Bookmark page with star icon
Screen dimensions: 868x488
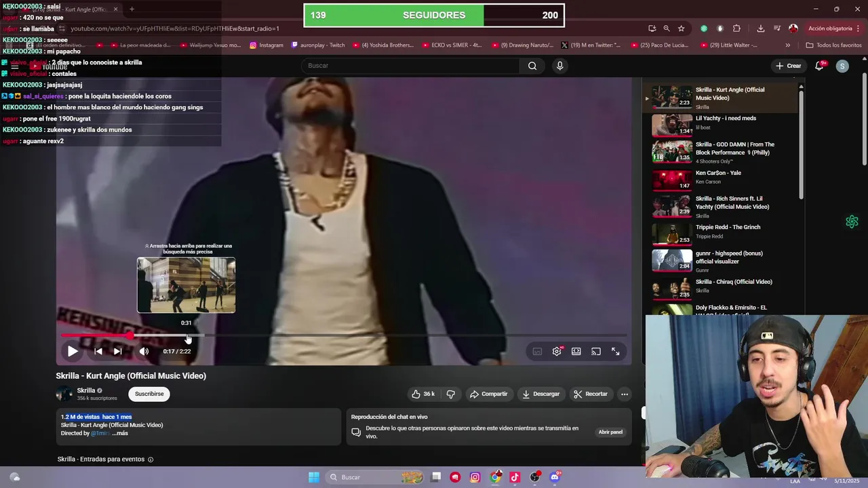coord(681,28)
